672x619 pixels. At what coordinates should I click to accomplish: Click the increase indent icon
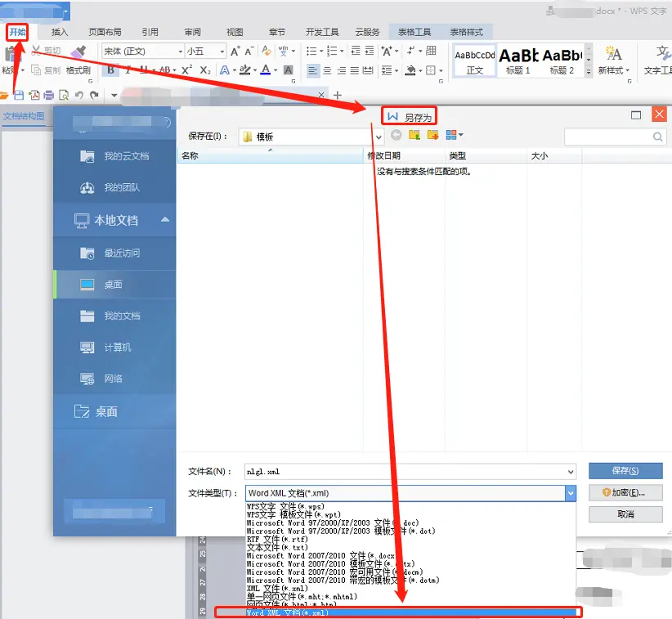tap(370, 51)
